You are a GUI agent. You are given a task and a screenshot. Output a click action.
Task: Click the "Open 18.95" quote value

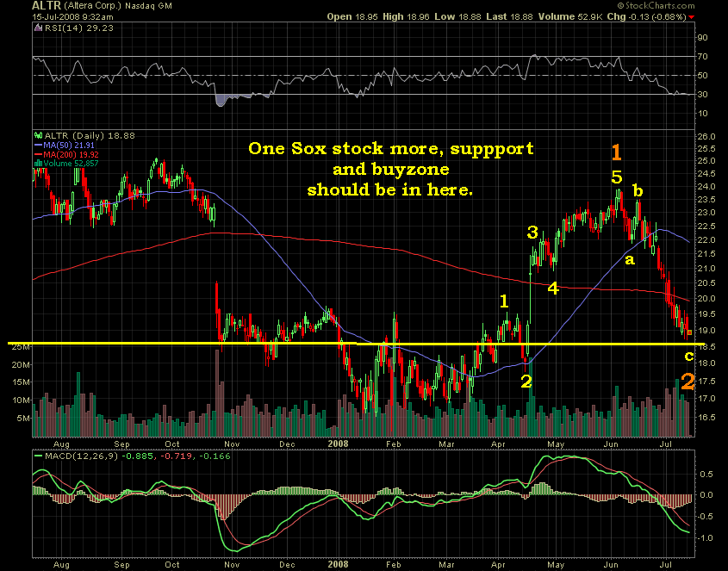(x=353, y=16)
